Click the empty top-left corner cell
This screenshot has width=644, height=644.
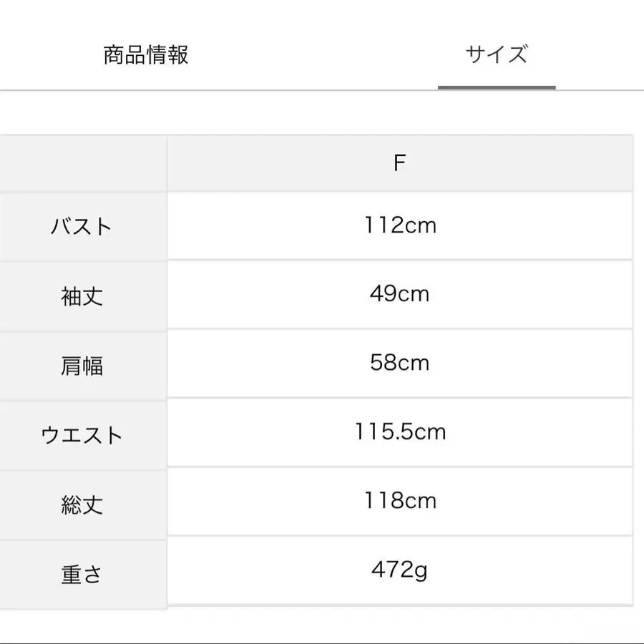coord(83,162)
